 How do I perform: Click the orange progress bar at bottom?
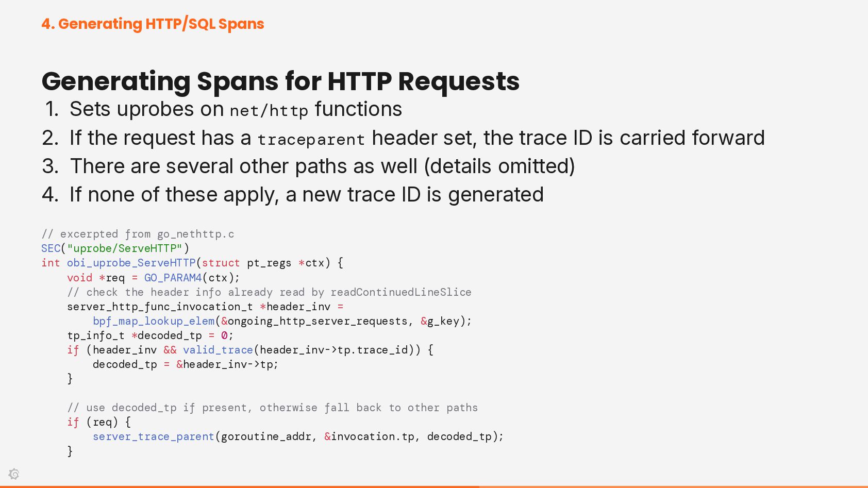click(x=240, y=486)
